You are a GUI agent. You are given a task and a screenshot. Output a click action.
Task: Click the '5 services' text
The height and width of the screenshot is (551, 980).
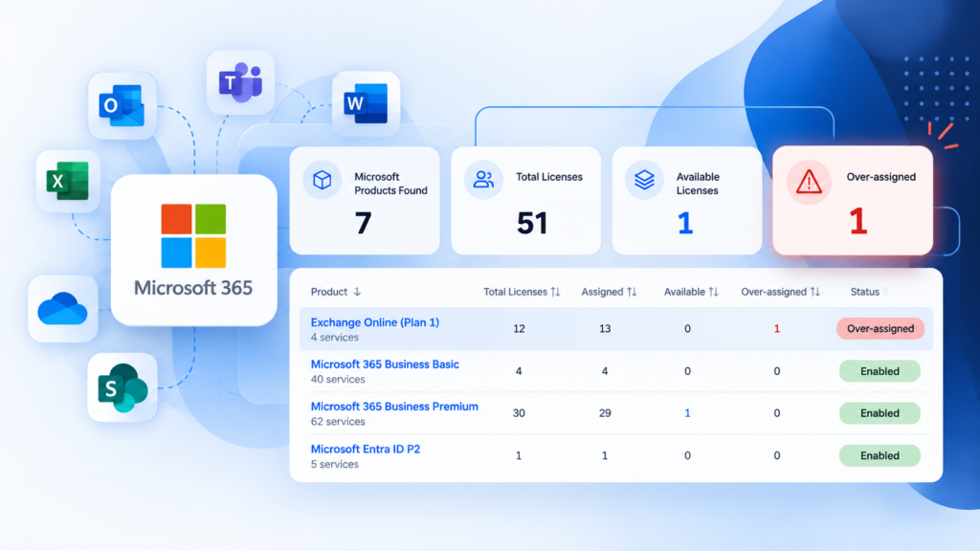tap(335, 464)
